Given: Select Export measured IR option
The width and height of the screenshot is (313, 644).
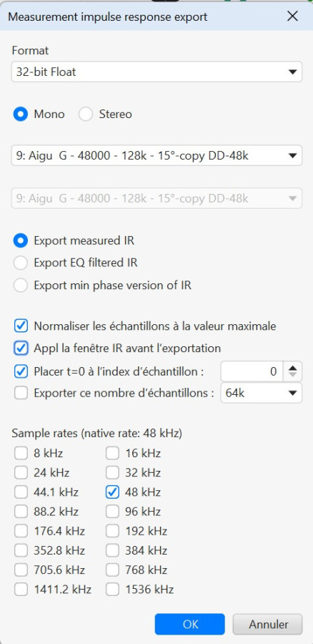Looking at the screenshot, I should click(x=21, y=240).
